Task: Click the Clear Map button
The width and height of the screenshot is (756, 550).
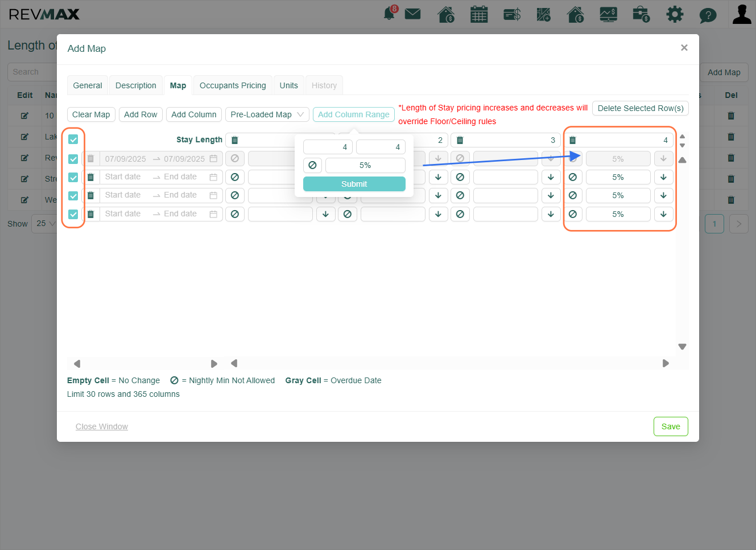Action: [91, 114]
